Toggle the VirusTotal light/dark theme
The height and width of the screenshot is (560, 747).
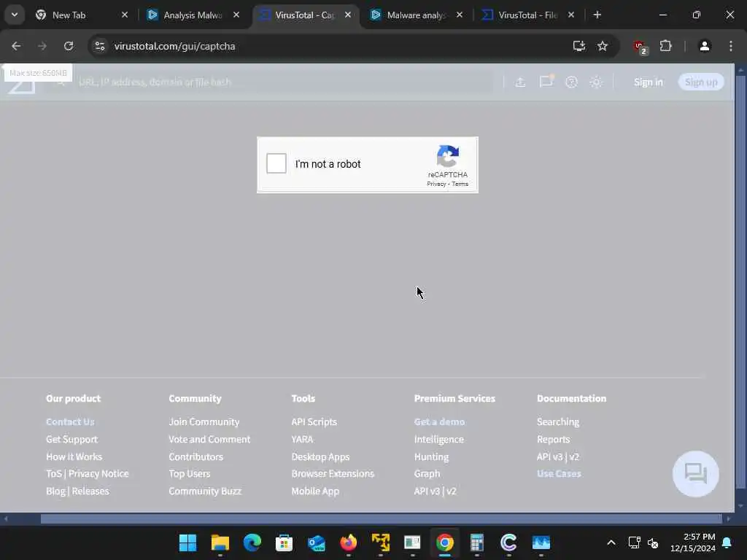coord(596,82)
